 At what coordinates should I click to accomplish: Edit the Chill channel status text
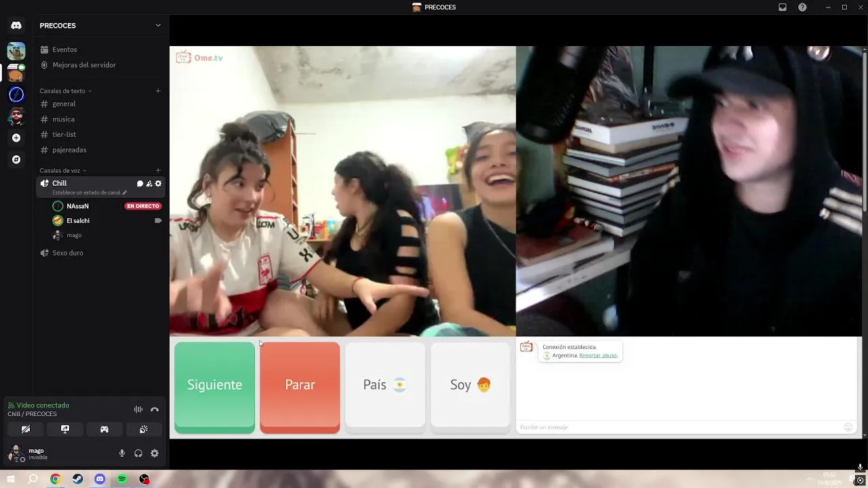90,192
